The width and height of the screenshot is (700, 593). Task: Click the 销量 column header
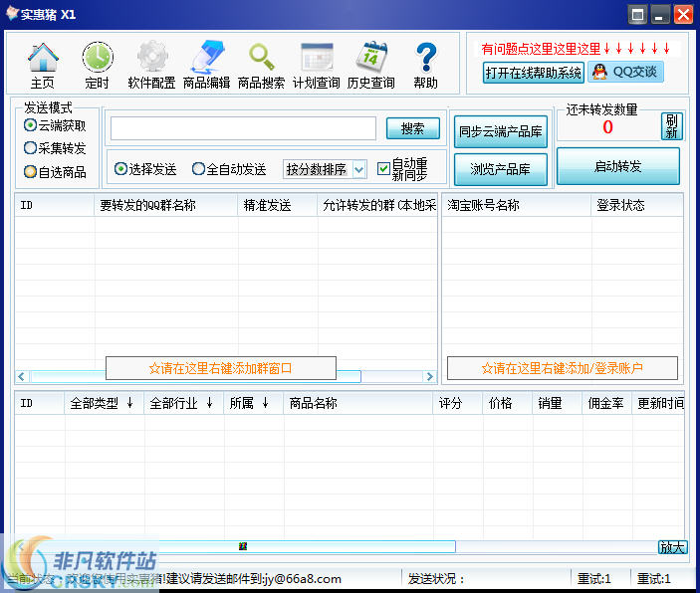[558, 403]
